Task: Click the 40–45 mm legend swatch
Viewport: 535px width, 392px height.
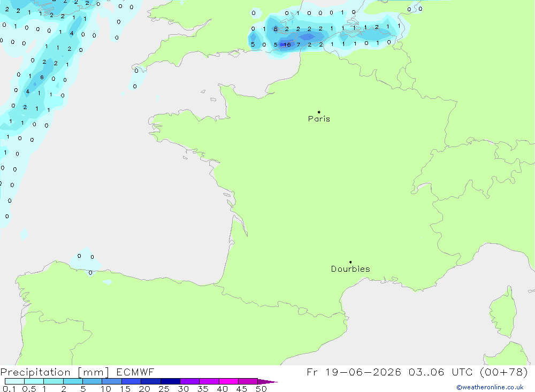Action: point(228,381)
